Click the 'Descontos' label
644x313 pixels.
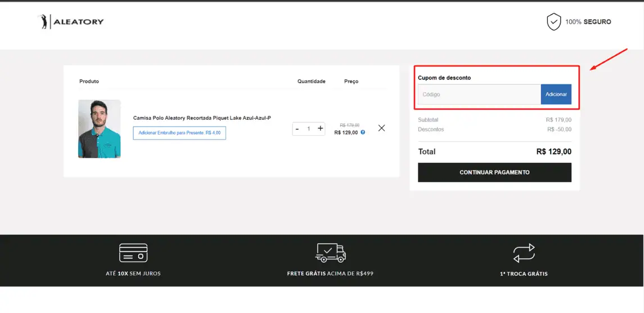click(431, 129)
